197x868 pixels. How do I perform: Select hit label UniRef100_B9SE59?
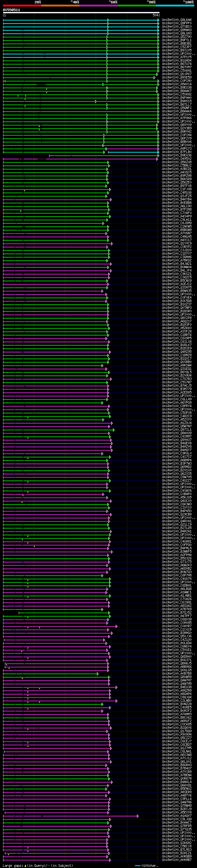[x=177, y=78]
